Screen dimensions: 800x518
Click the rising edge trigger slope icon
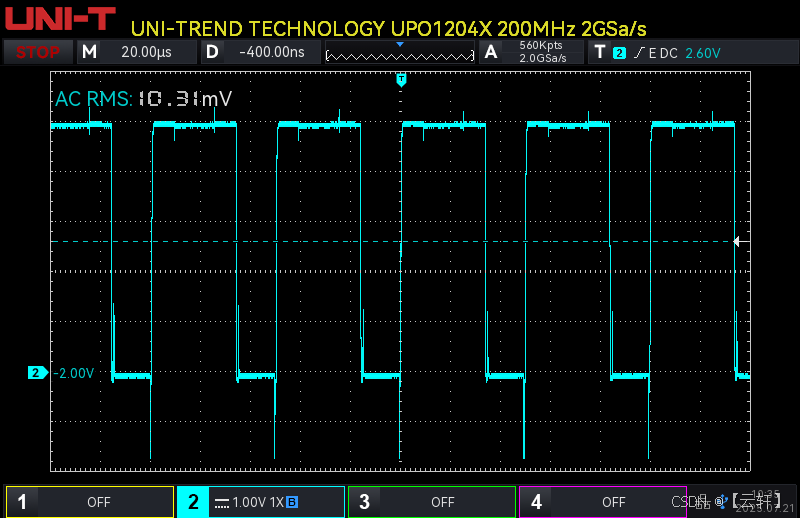coord(639,53)
